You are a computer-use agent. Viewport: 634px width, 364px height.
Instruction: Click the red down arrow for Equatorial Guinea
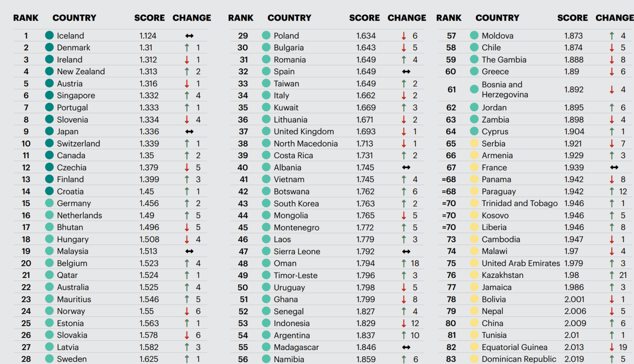click(612, 348)
